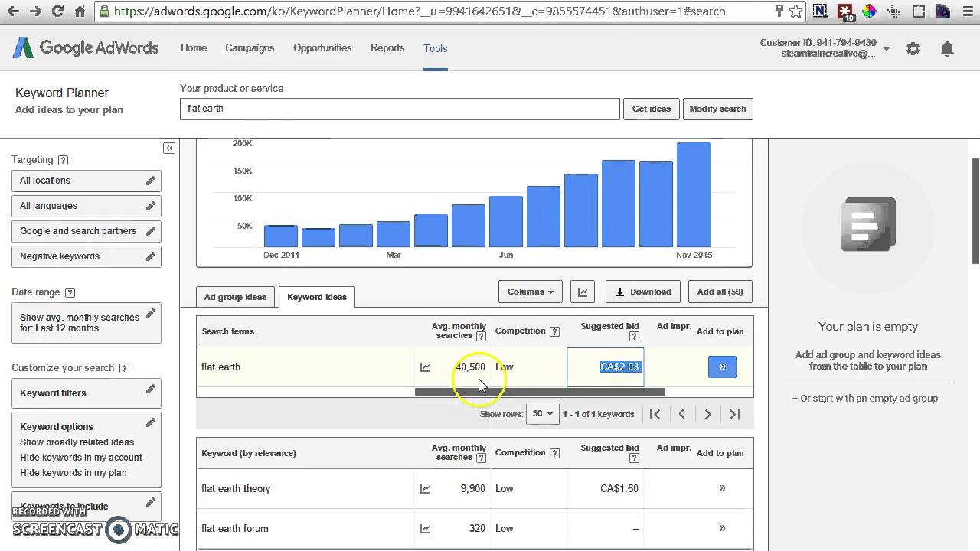Image resolution: width=980 pixels, height=551 pixels.
Task: Open the Reports tab
Action: [x=387, y=47]
